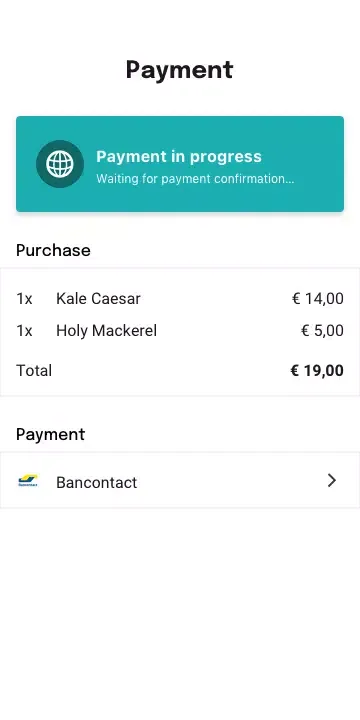The height and width of the screenshot is (720, 360).
Task: Click the Purchase section heading
Action: pyautogui.click(x=53, y=250)
